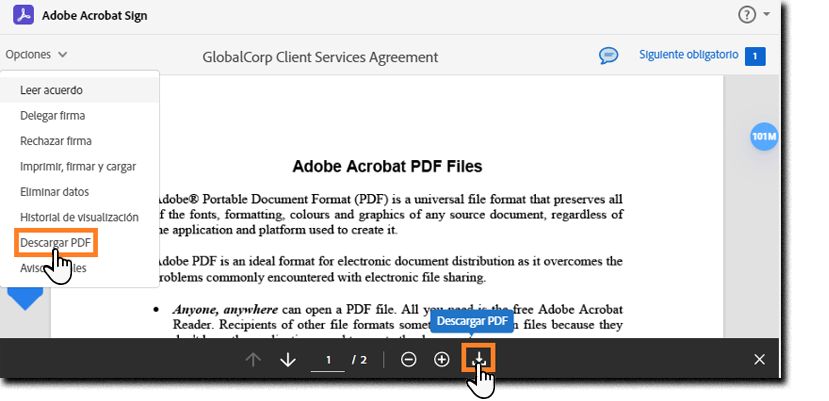Go to previous page with up arrow
This screenshot has width=829, height=401.
[253, 360]
